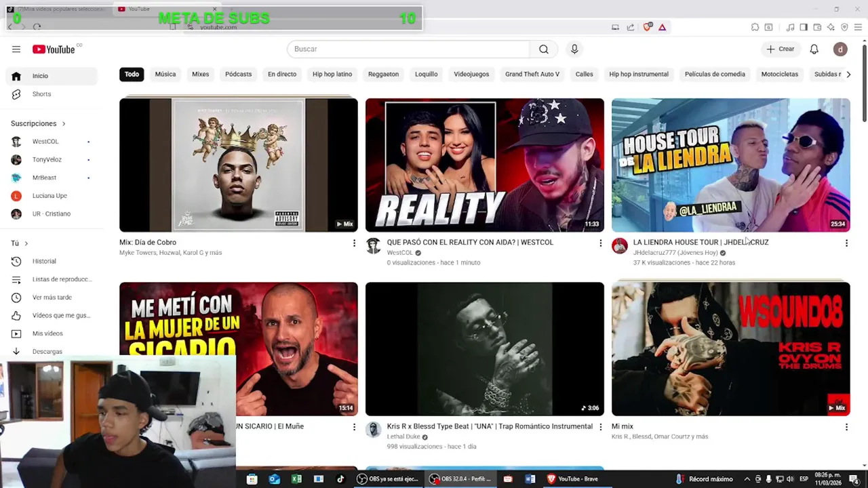Show more filter chips with right arrow

point(848,74)
